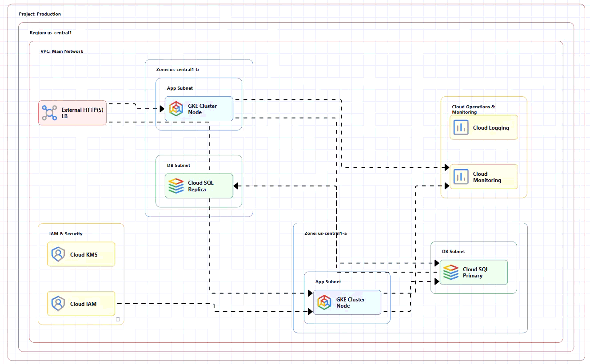Screen dimensions: 590x364
Task: Select the Cloud IAM node label
Action: click(x=84, y=304)
